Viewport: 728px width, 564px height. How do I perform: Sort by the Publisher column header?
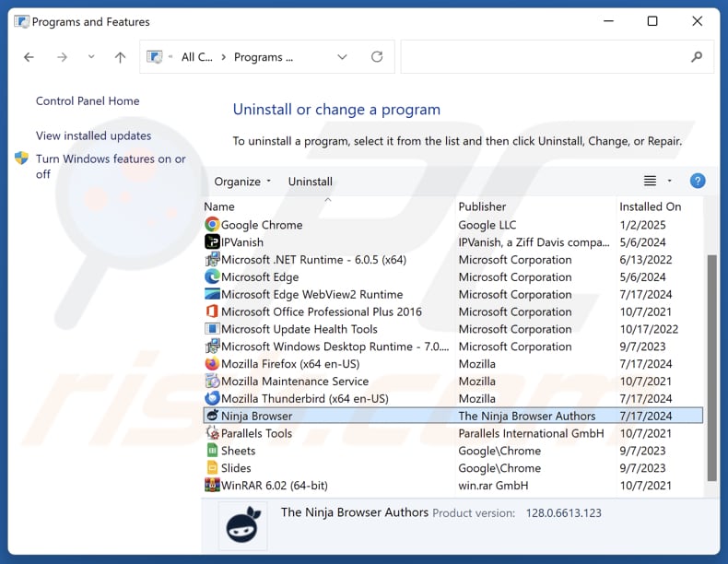tap(482, 206)
